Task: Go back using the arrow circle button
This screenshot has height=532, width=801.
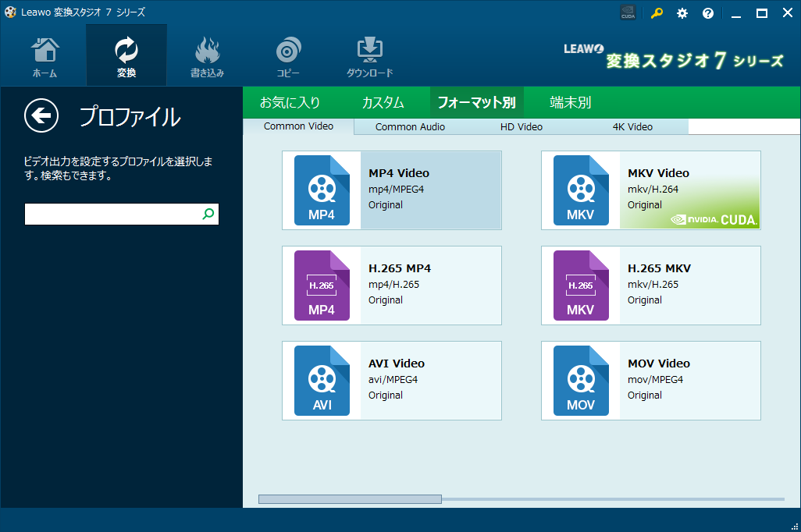Action: pyautogui.click(x=41, y=115)
